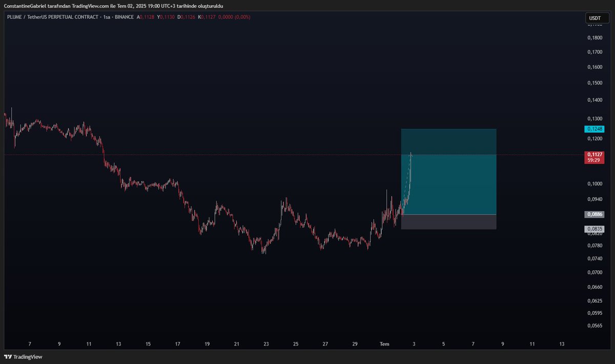The height and width of the screenshot is (364, 615).
Task: Click the PLUME / TetherUS PERPETUAL CONTRACT title
Action: click(x=52, y=17)
